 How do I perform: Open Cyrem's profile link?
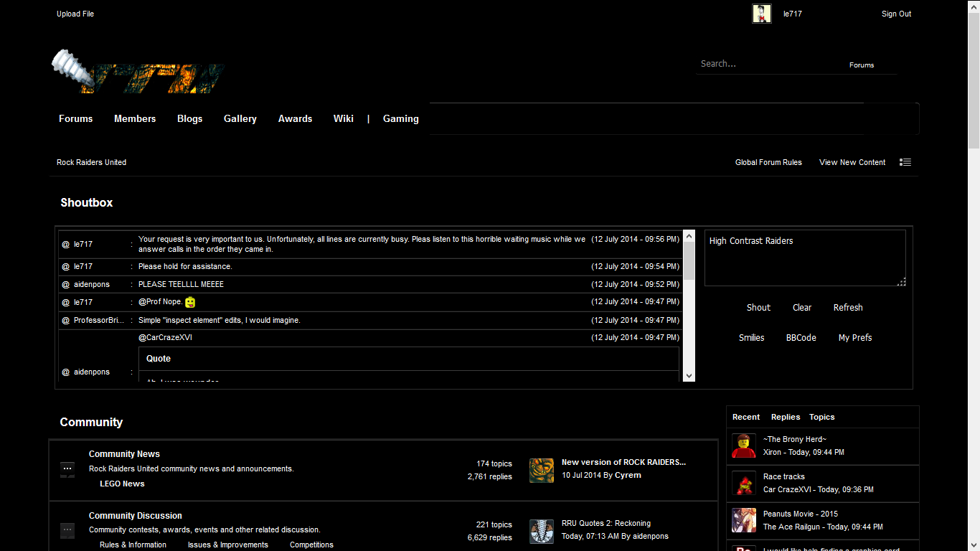pyautogui.click(x=628, y=475)
